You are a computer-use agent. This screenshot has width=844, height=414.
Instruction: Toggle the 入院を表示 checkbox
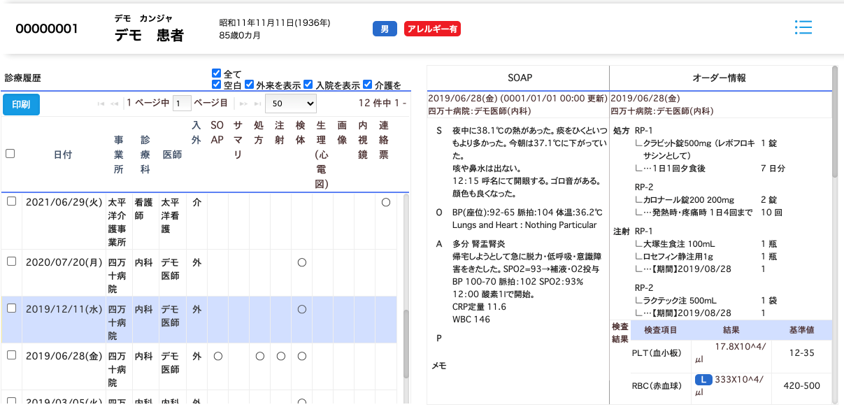pyautogui.click(x=308, y=85)
